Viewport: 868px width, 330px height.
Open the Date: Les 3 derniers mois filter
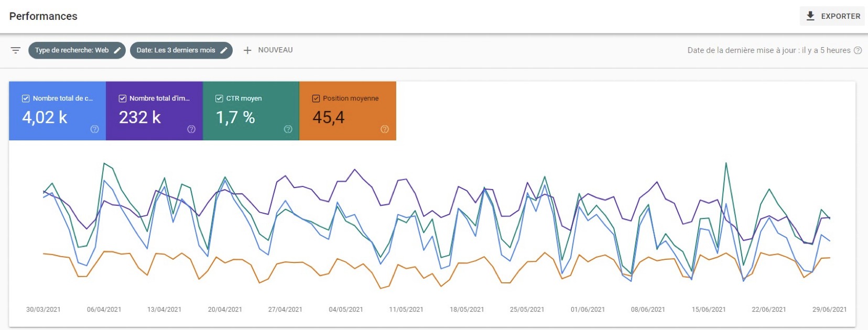pyautogui.click(x=176, y=50)
